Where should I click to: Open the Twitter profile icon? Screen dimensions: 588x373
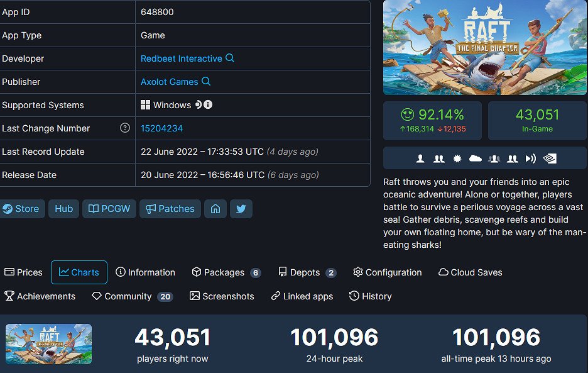tap(241, 208)
